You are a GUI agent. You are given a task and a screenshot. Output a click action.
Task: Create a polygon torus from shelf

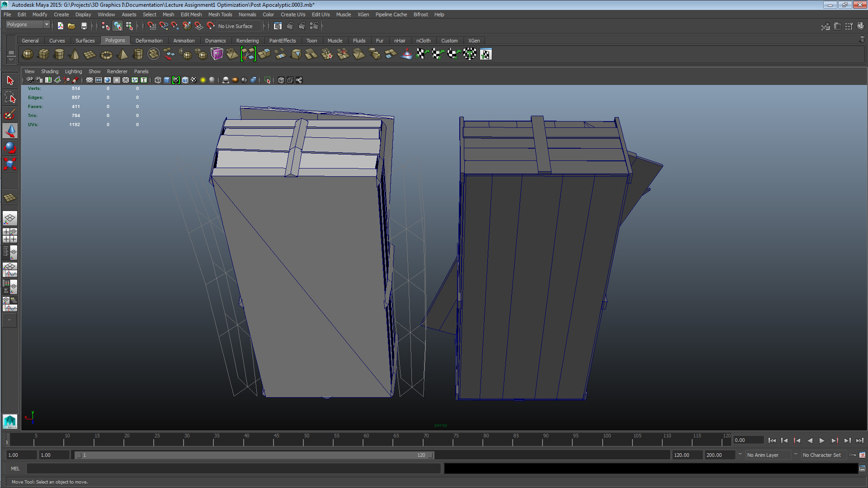click(106, 55)
